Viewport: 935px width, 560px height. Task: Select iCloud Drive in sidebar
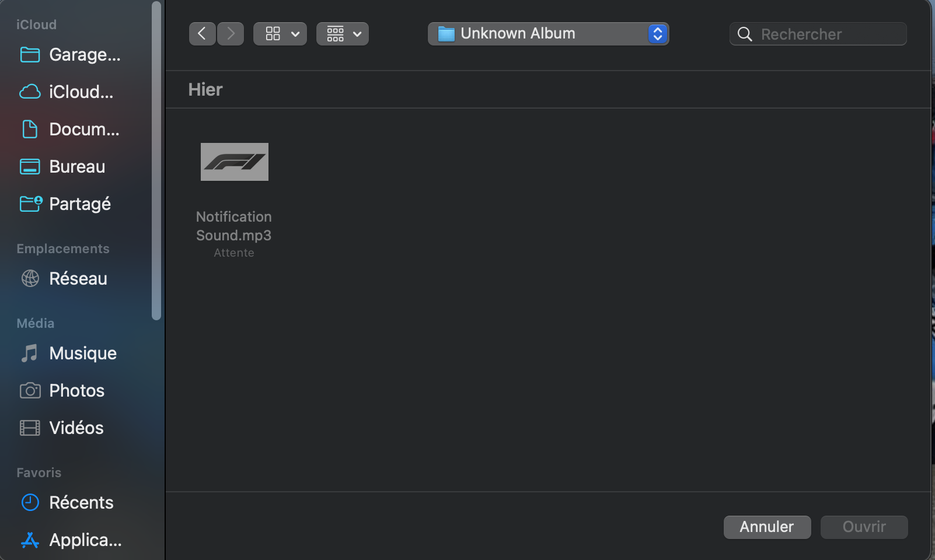(67, 92)
